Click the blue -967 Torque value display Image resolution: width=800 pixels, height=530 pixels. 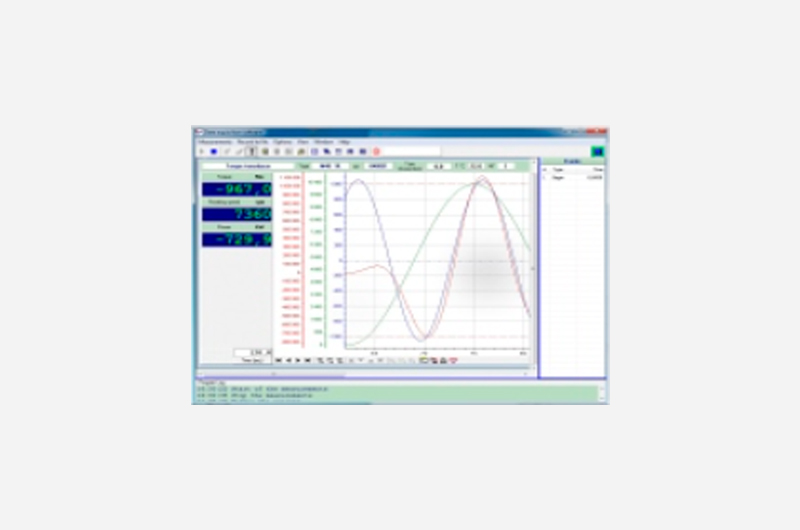(237, 189)
